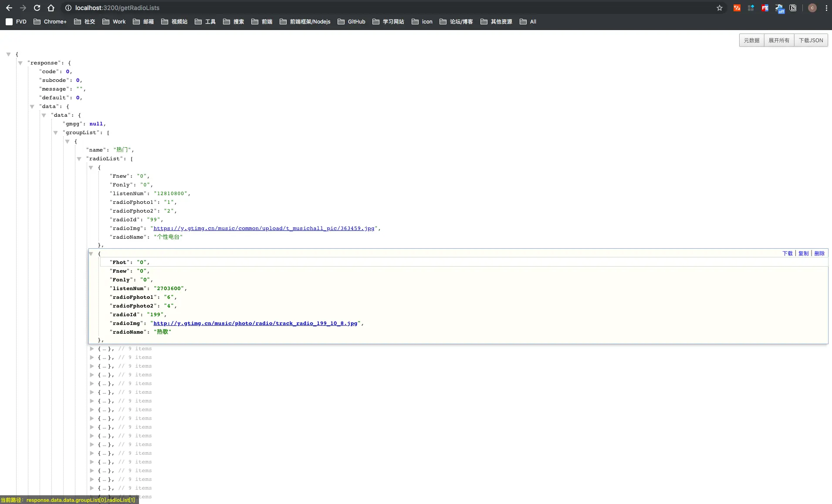Screen dimensions: 832x504
Task: Open the user profile avatar
Action: (x=812, y=8)
